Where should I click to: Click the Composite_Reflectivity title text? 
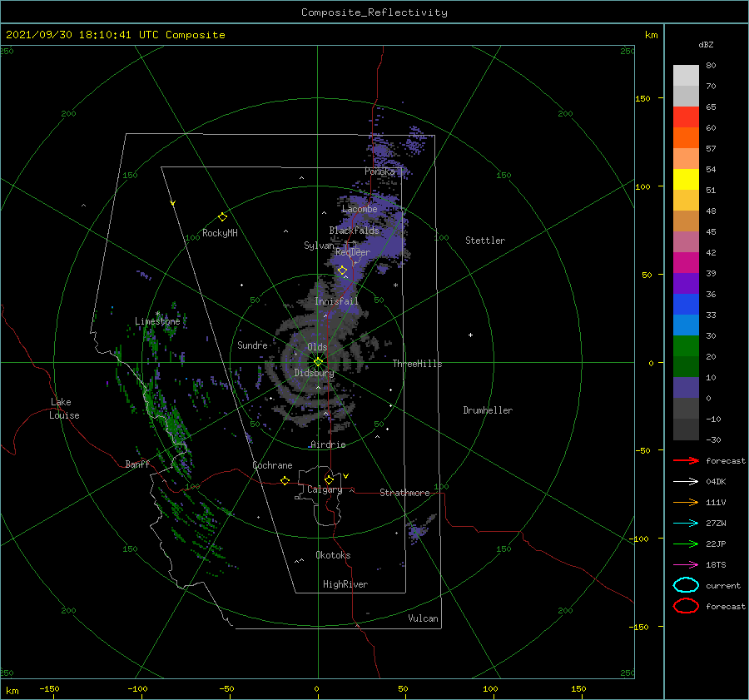pyautogui.click(x=374, y=12)
